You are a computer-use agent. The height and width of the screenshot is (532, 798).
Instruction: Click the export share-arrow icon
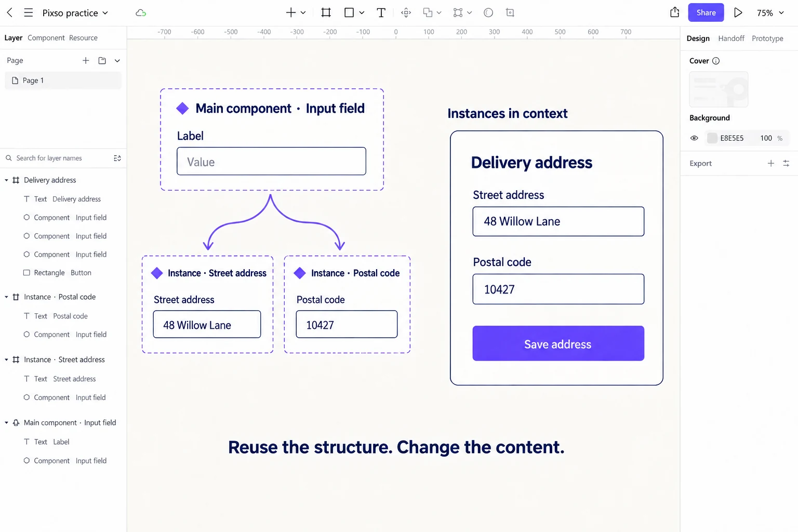click(x=675, y=12)
